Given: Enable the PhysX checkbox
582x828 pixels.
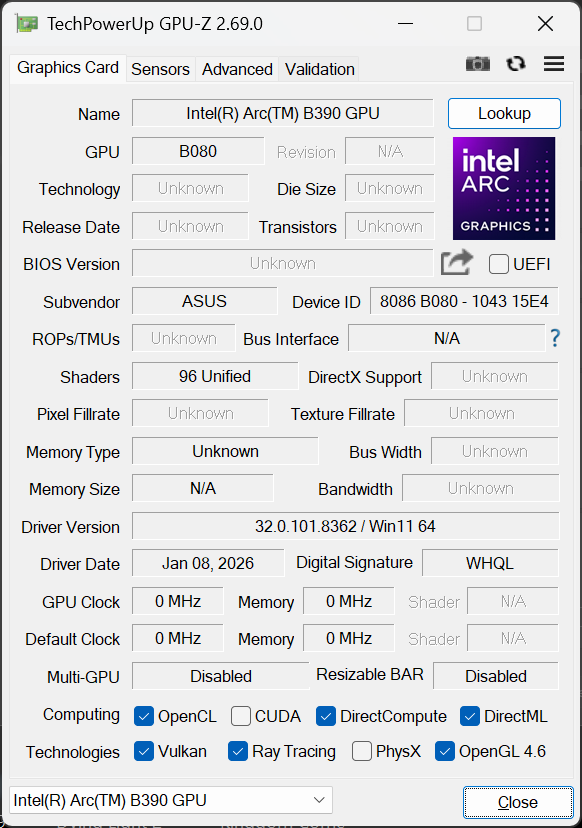Looking at the screenshot, I should (361, 751).
